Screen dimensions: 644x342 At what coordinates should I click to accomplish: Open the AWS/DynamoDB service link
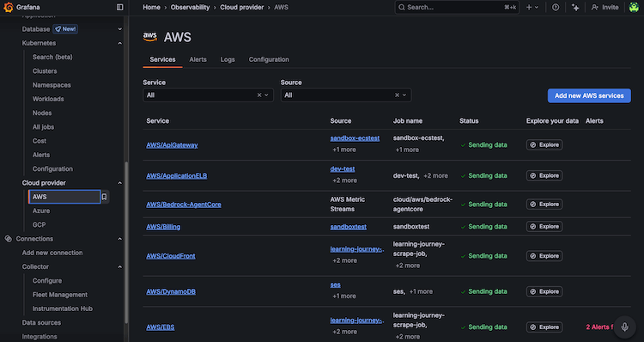pos(171,292)
